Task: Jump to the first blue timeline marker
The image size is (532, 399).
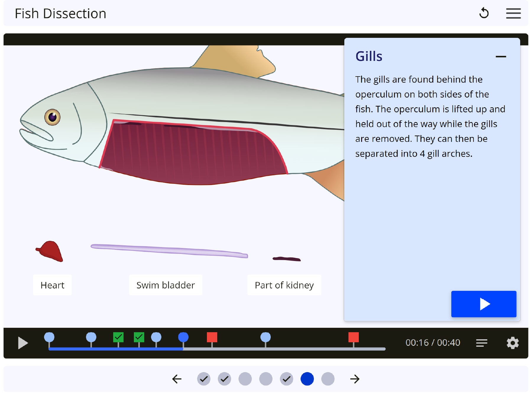Action: pos(49,337)
